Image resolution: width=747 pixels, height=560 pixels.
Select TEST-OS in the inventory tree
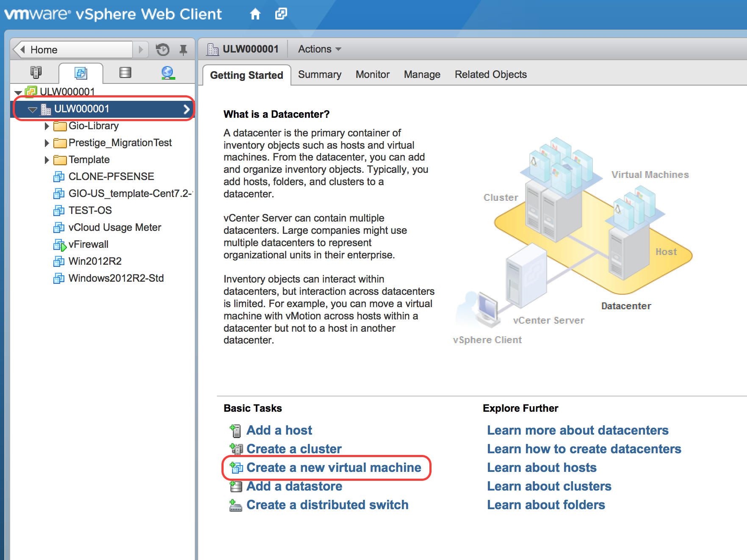click(x=90, y=211)
